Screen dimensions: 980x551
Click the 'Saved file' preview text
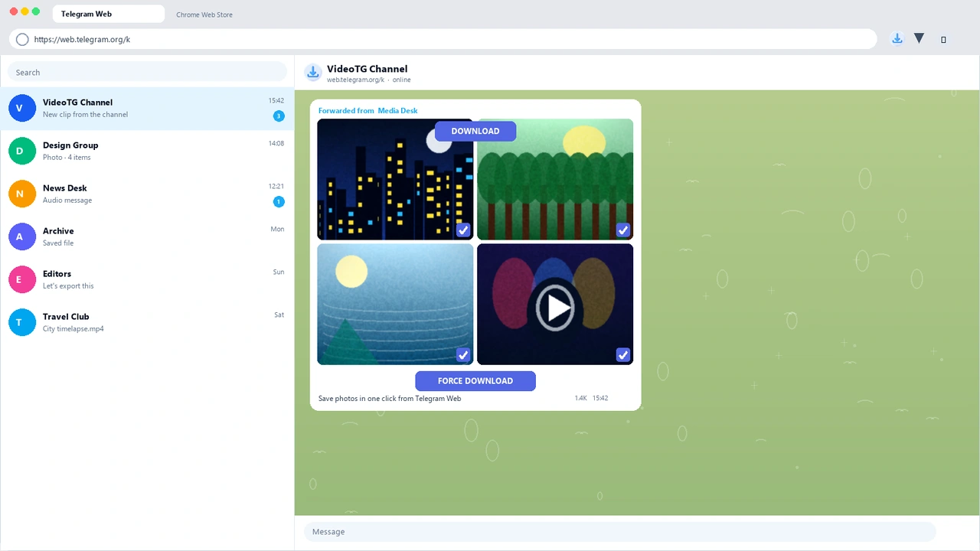(x=58, y=243)
